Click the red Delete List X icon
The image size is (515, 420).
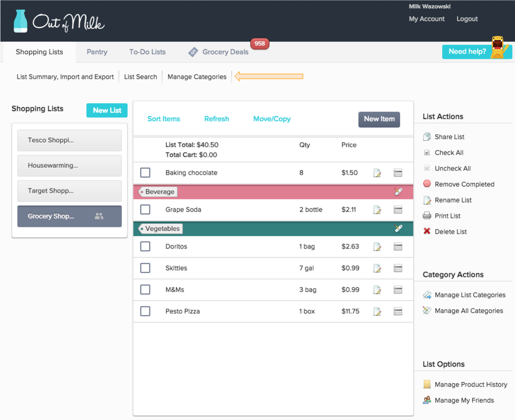427,231
